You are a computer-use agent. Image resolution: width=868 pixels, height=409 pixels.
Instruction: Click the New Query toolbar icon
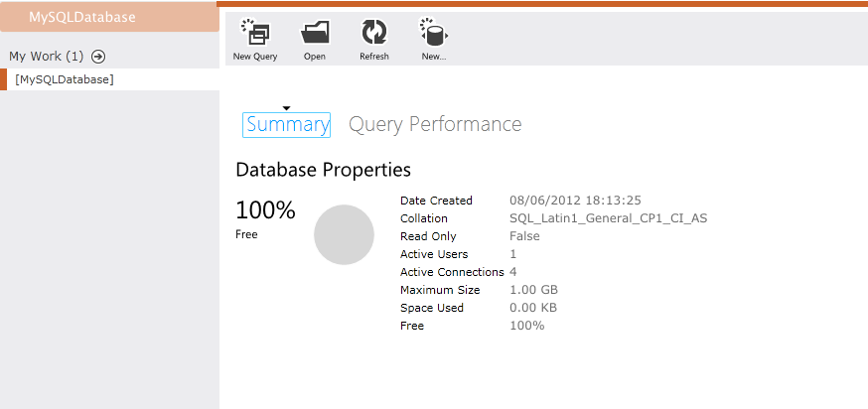255,35
